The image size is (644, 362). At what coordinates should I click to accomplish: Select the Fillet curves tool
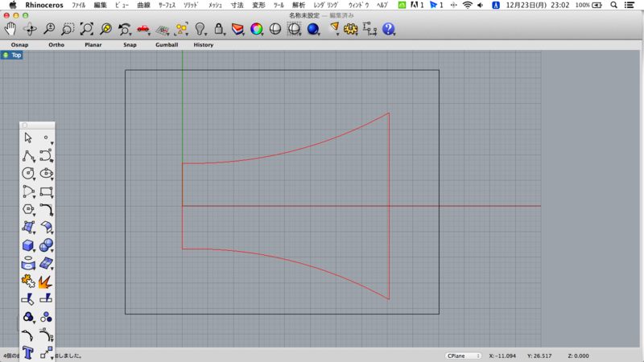click(x=46, y=209)
